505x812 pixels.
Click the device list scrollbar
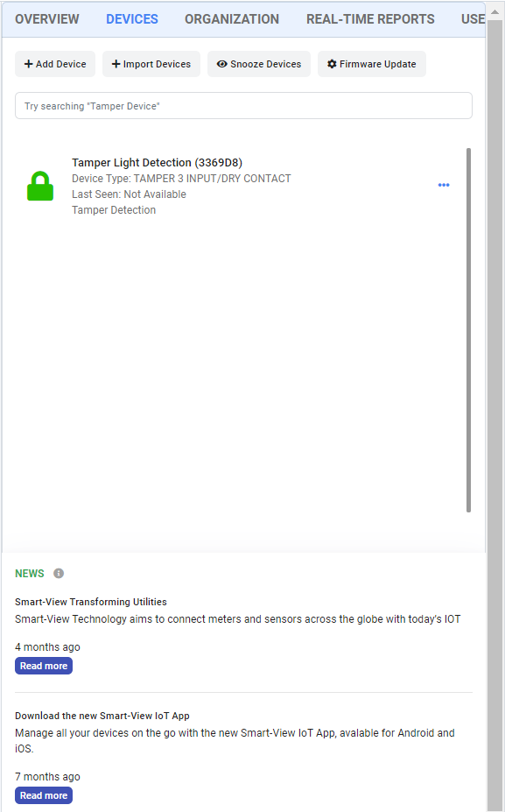(469, 330)
